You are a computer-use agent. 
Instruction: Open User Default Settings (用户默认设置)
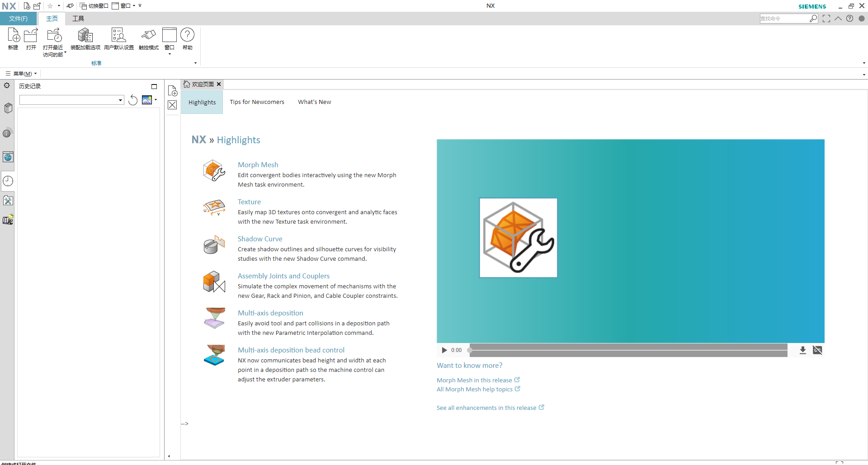coord(118,36)
